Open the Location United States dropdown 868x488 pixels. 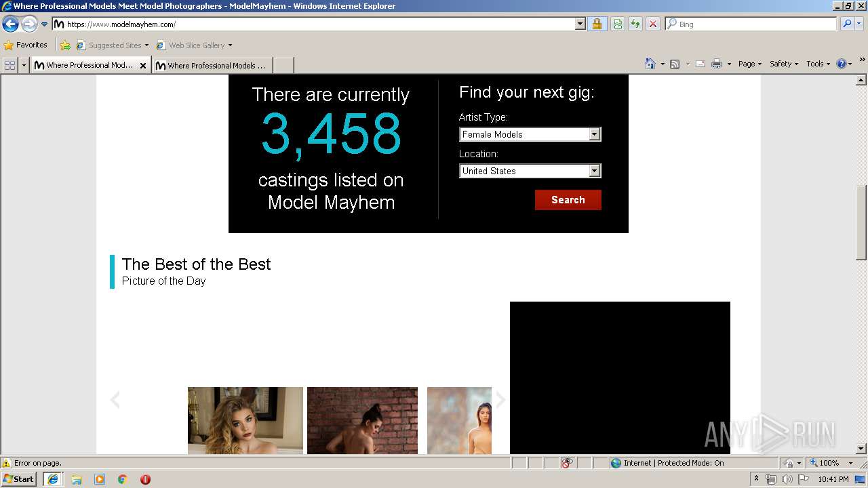[x=530, y=171]
